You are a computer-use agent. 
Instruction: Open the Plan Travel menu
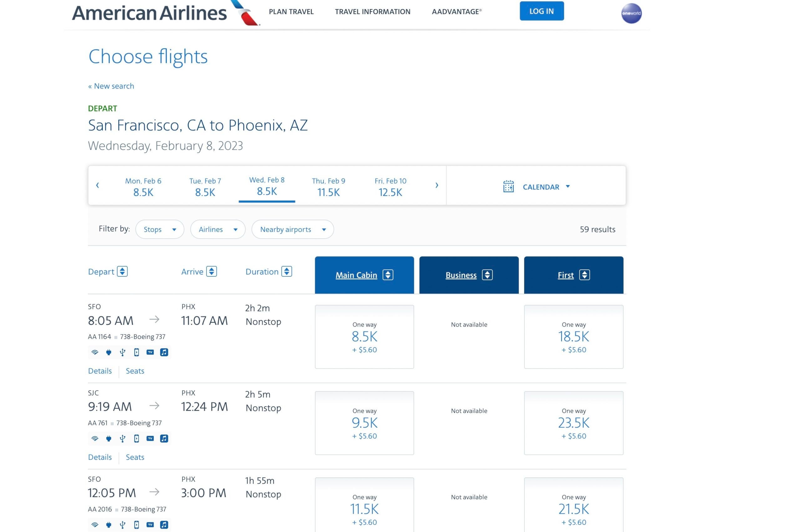pos(291,12)
